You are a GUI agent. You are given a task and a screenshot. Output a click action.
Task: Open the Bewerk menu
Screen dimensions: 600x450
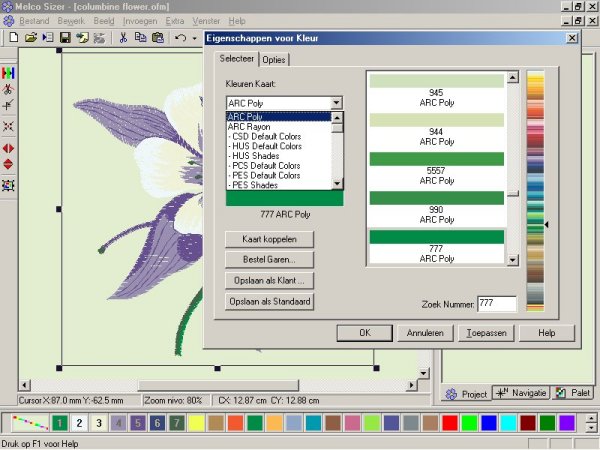tap(71, 21)
